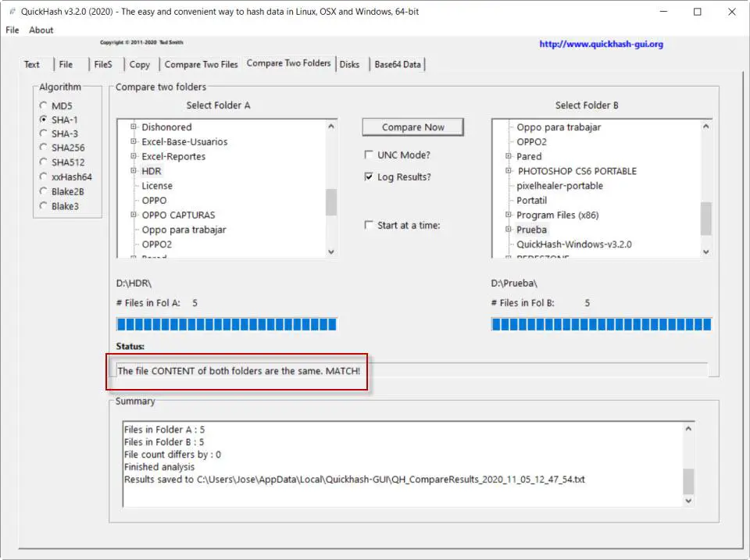Open the quickhash-gui.org website link
This screenshot has height=560, width=750.
(x=602, y=44)
